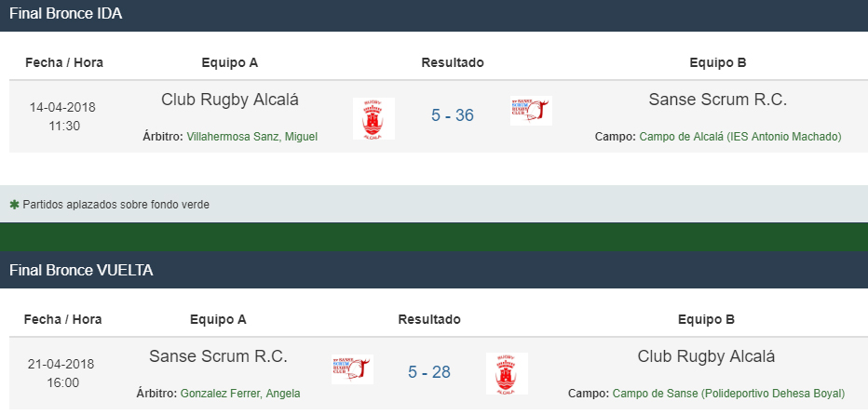Screen dimensions: 868x415
Task: Open Campo de Alcalá (IES Antonio Machado) link
Action: 740,137
